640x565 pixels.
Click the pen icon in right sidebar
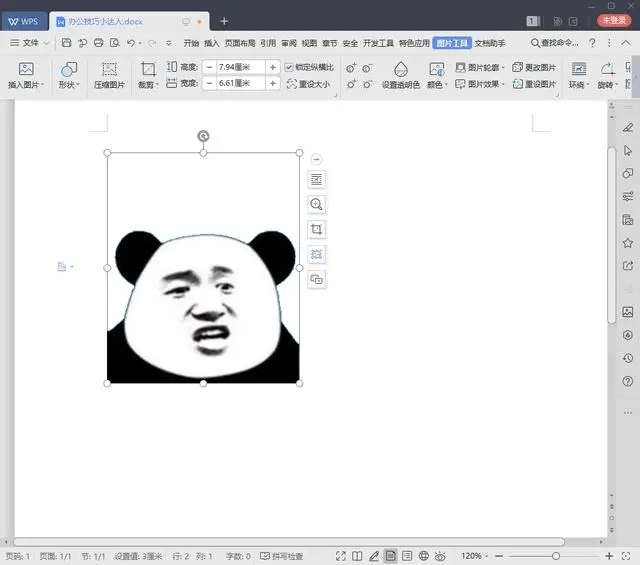pos(628,127)
